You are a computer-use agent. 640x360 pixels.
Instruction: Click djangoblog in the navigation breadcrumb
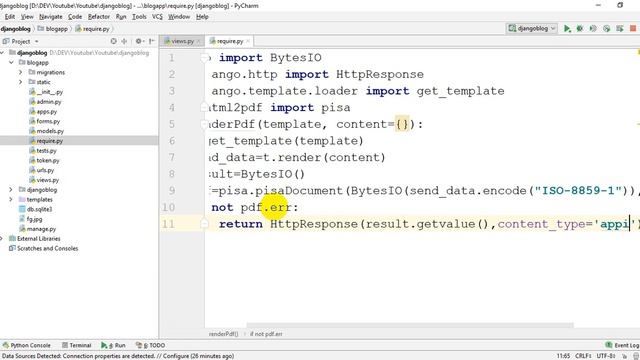[x=16, y=29]
